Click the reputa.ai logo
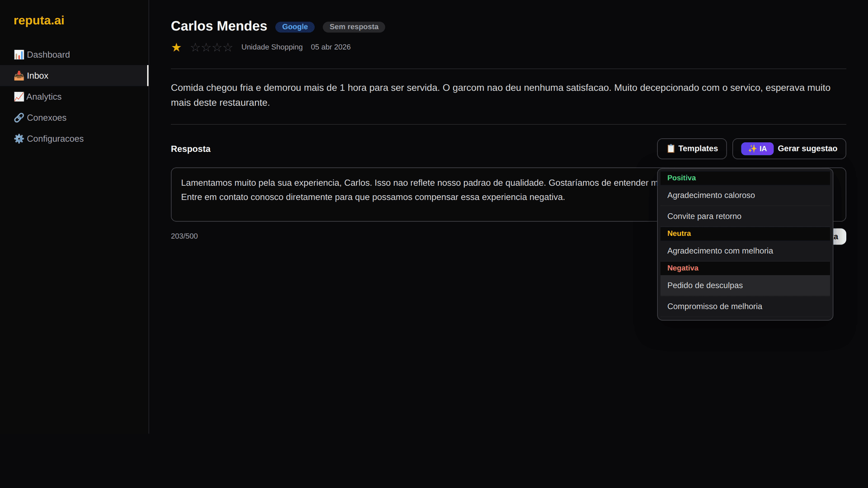Viewport: 868px width, 488px height. pos(39,20)
